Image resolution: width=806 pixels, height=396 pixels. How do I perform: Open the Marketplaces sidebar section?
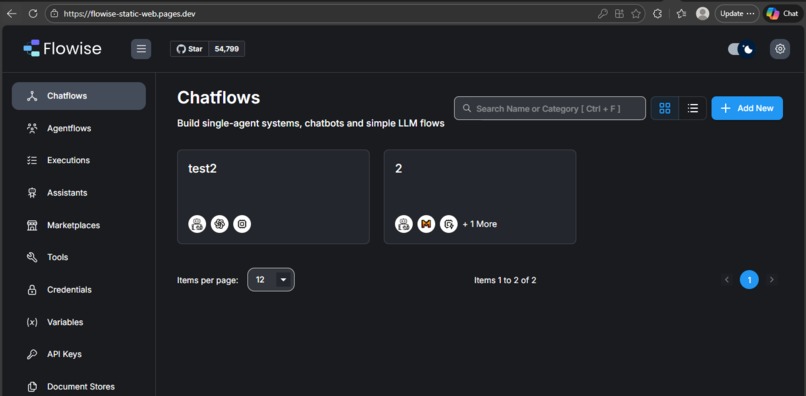[79, 225]
